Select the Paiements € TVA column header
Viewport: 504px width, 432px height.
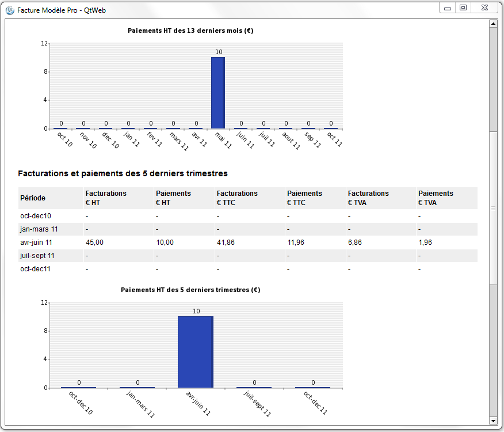tap(436, 198)
